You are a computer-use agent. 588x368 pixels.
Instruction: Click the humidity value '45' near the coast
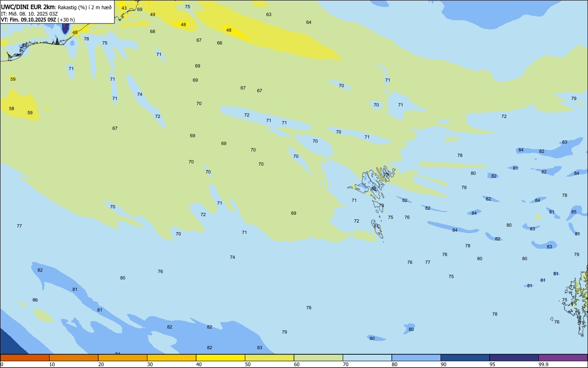[75, 33]
